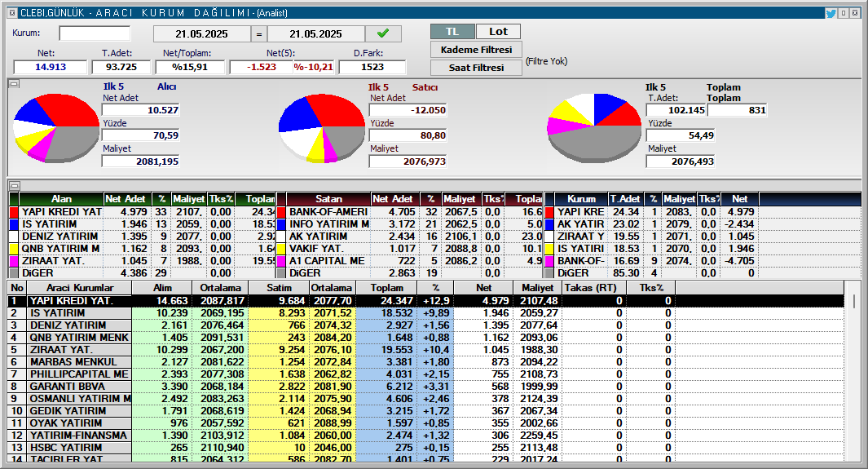This screenshot has height=469, width=868.
Task: Select the OSMANLI YATIRIM M row
Action: click(x=425, y=398)
